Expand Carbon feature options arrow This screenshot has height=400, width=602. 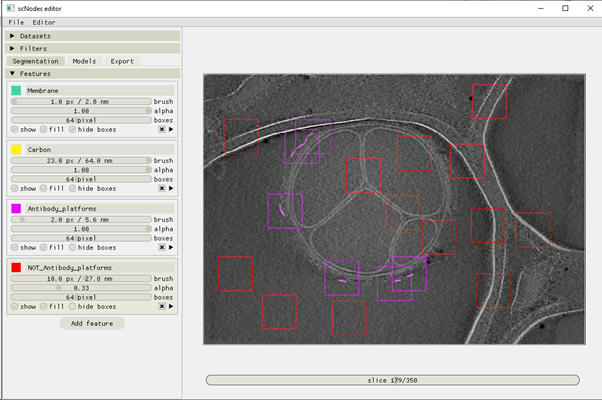pyautogui.click(x=171, y=188)
